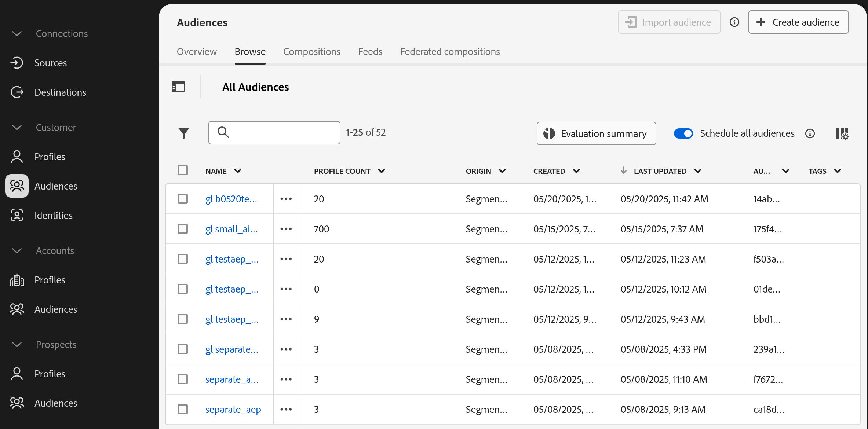Open the Last Updated column menu
The image size is (868, 429).
coord(698,171)
